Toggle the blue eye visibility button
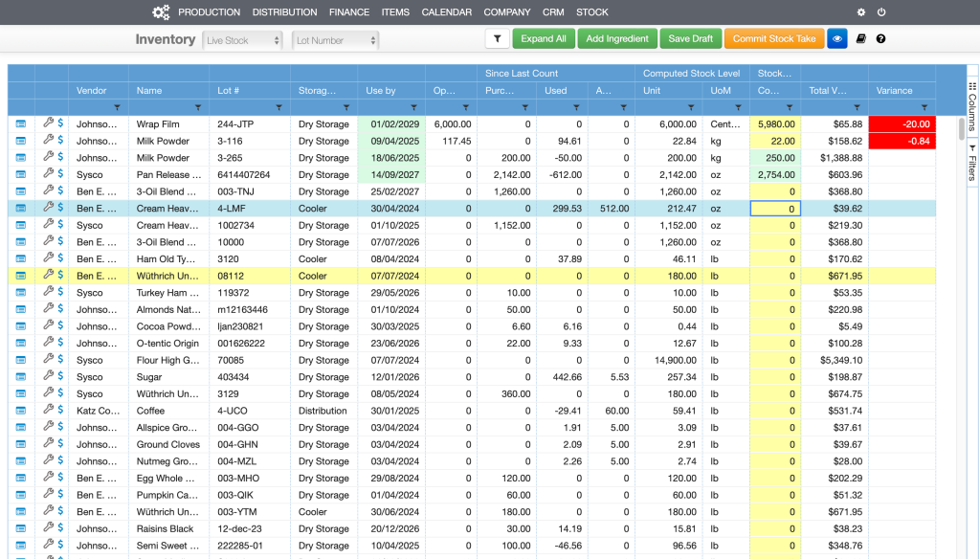The image size is (980, 559). [x=836, y=39]
